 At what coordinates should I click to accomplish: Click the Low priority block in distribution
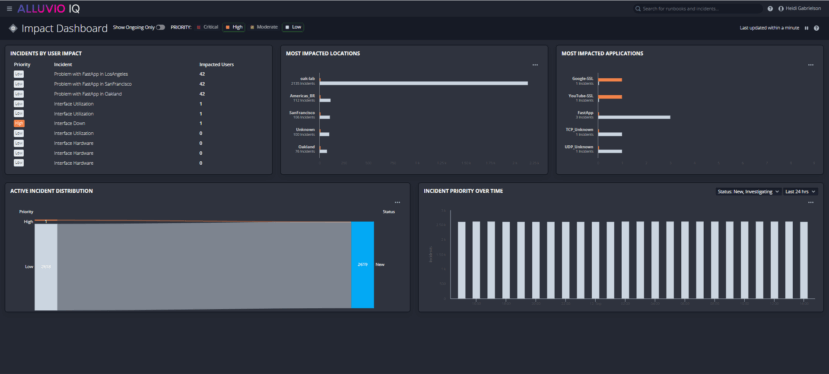click(x=46, y=267)
